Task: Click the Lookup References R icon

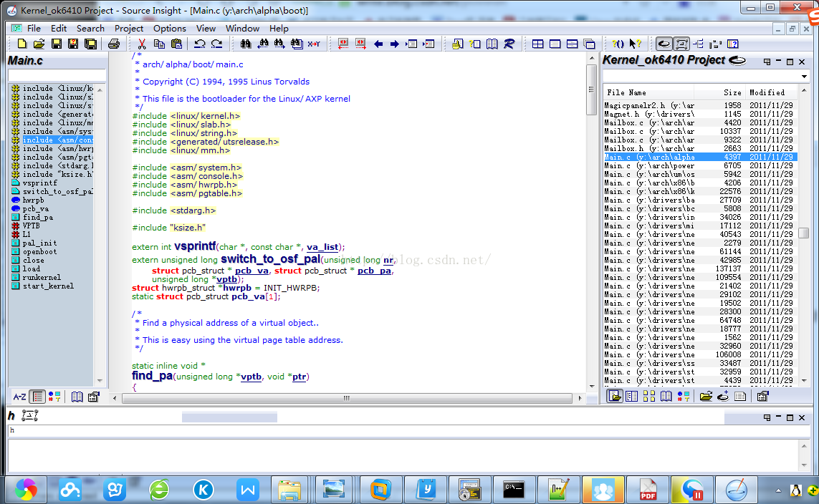Action: click(x=509, y=44)
